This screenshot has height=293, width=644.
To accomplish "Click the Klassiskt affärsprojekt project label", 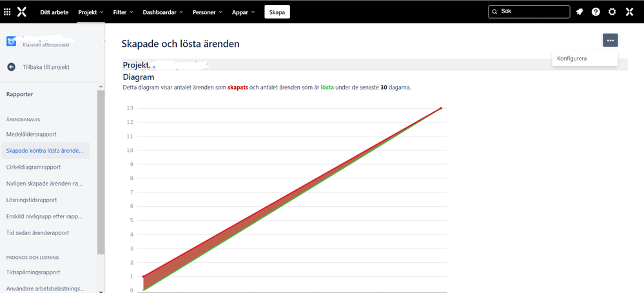I will (x=46, y=45).
